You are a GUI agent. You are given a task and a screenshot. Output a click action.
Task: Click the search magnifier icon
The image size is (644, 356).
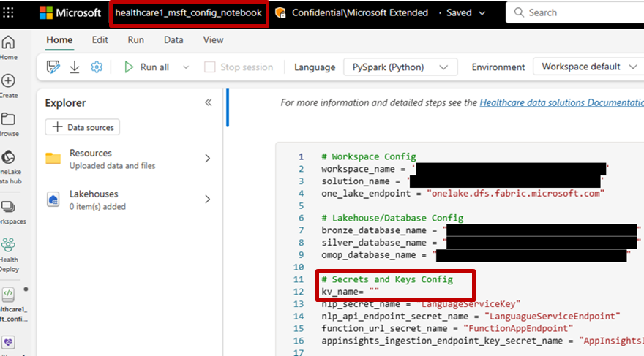click(519, 12)
